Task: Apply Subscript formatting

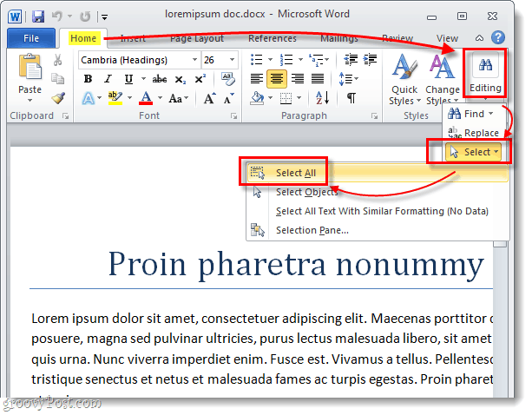Action: pos(180,79)
